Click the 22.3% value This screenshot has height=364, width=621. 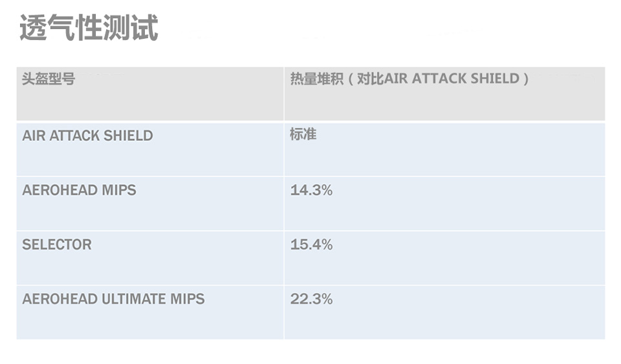click(311, 299)
